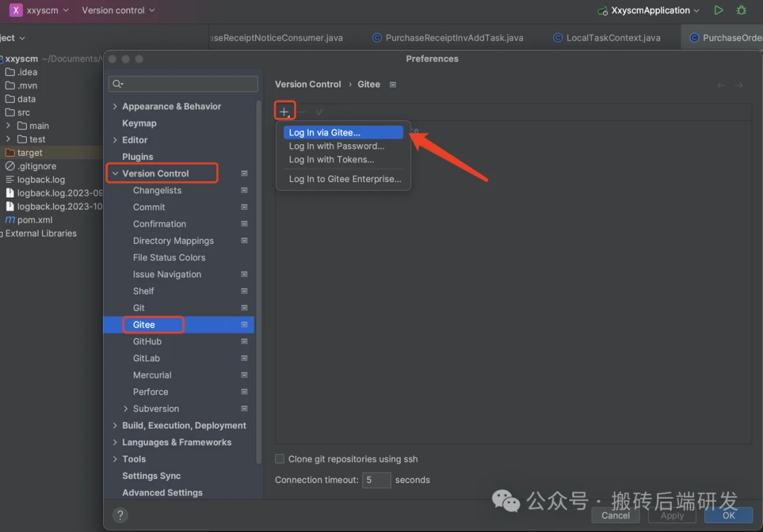Click the remove account minus icon

click(x=302, y=112)
